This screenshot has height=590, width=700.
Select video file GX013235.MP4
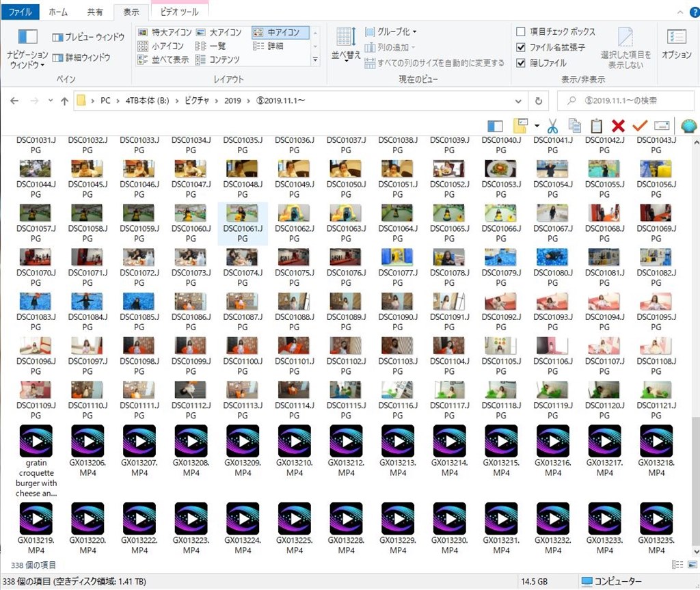click(656, 528)
